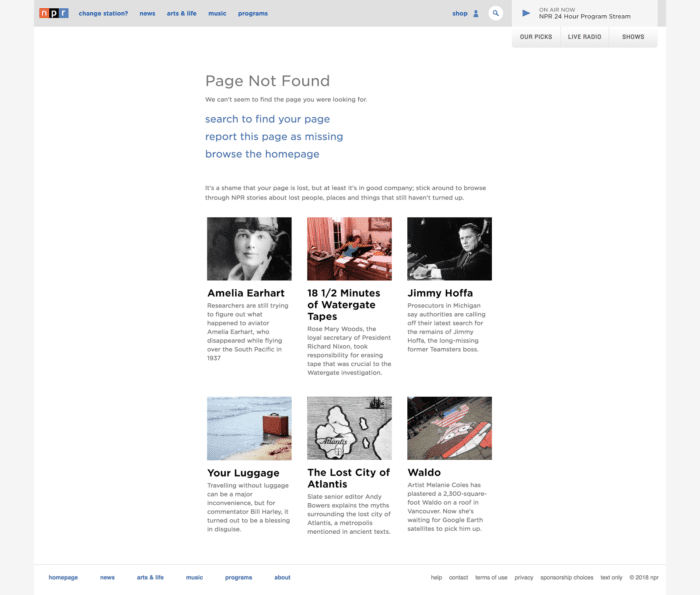Select 'report this page as missing'

[x=273, y=137]
